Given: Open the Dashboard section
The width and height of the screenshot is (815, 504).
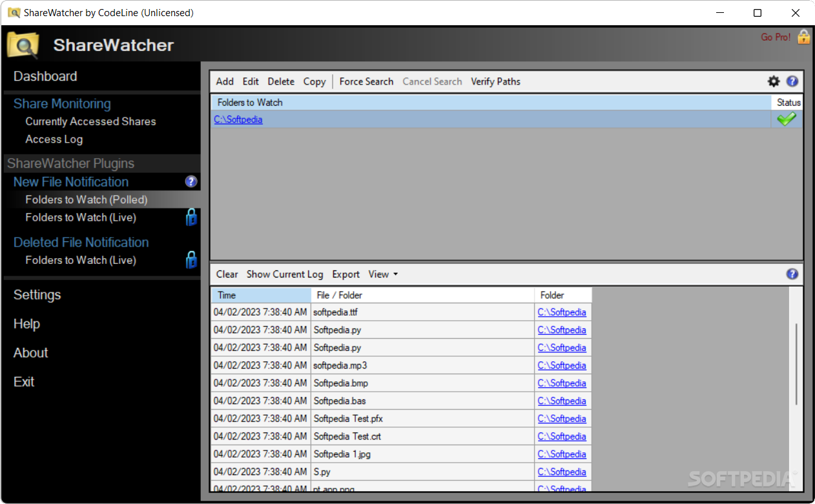Looking at the screenshot, I should point(45,76).
